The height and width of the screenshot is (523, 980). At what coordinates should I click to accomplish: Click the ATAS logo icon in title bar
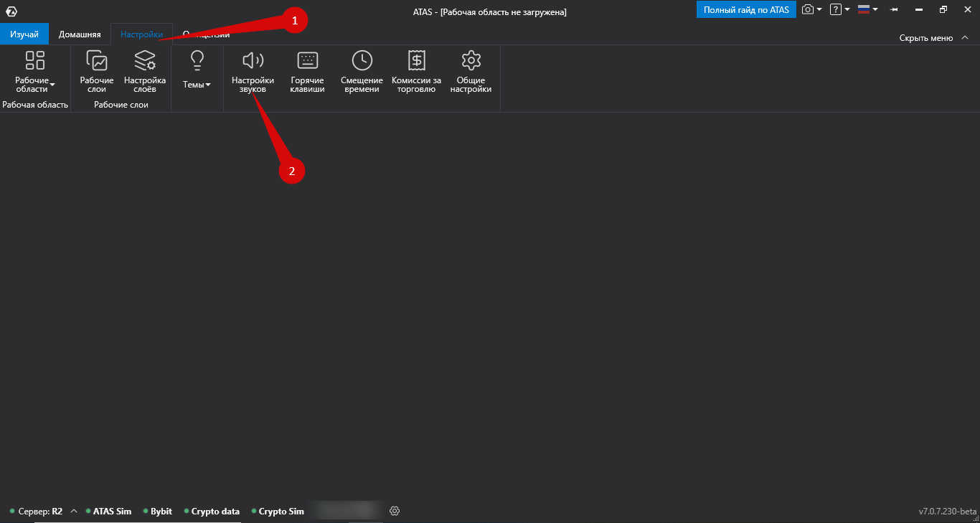pos(11,11)
